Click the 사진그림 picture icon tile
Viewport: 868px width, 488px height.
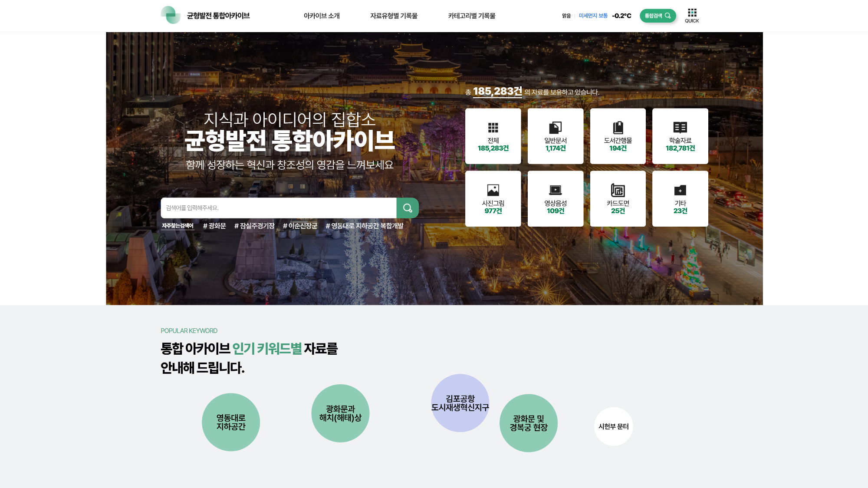pyautogui.click(x=493, y=198)
